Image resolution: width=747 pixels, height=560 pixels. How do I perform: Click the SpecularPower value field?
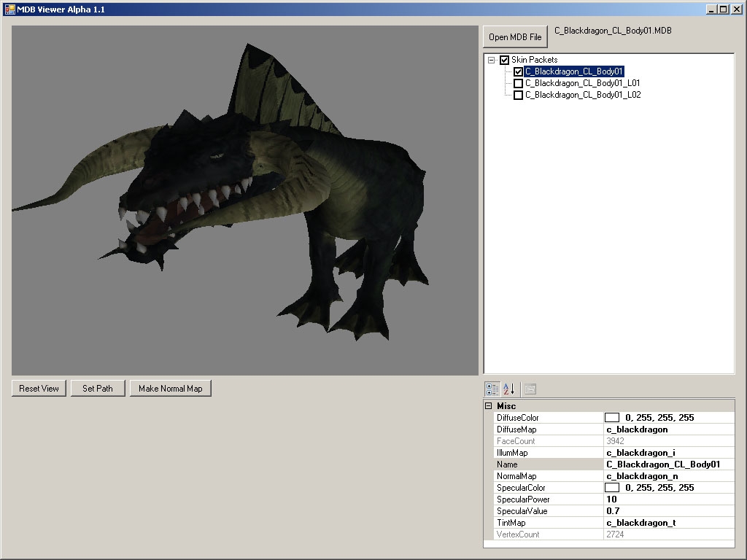pyautogui.click(x=667, y=499)
